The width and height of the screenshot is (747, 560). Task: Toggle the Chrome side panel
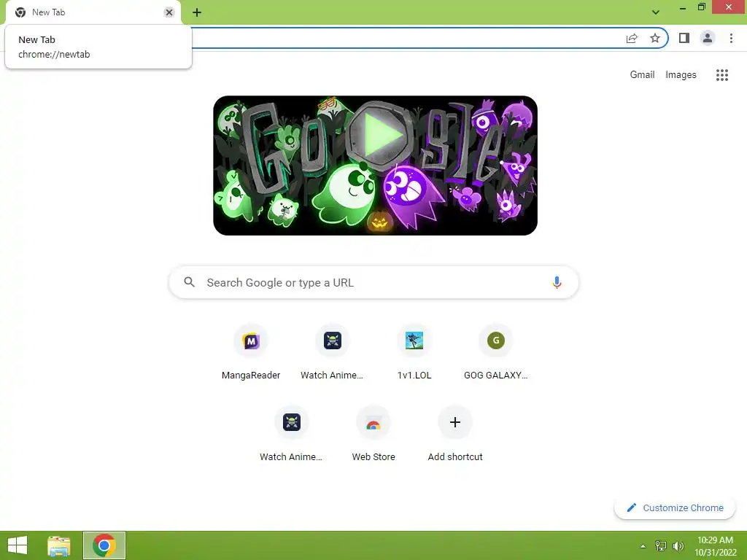684,38
